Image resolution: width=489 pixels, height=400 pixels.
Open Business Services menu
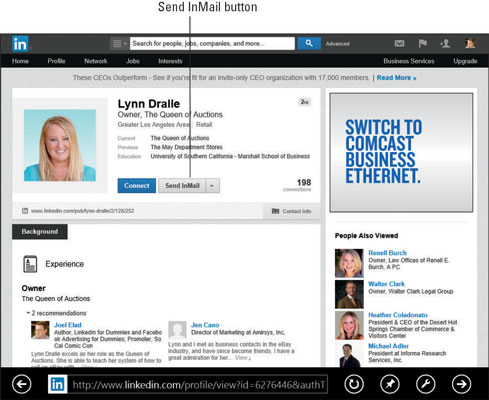(409, 61)
